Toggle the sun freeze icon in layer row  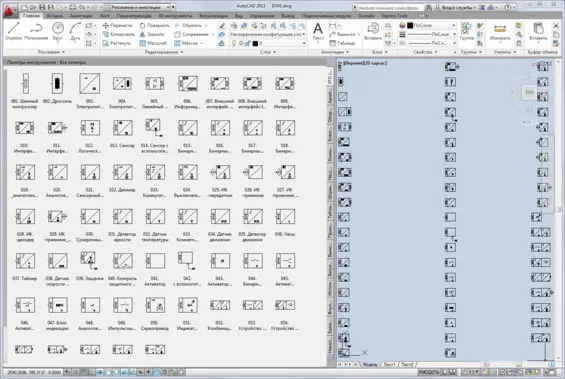coord(241,43)
